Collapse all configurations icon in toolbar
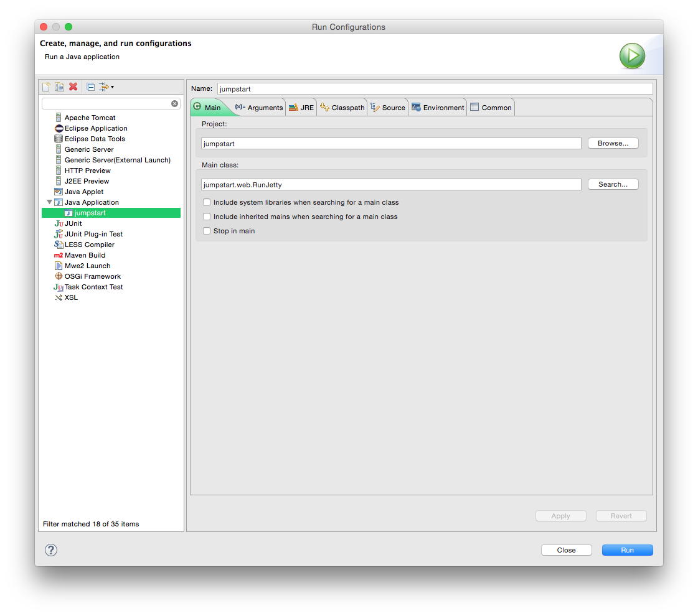Image resolution: width=698 pixels, height=616 pixels. pyautogui.click(x=90, y=86)
